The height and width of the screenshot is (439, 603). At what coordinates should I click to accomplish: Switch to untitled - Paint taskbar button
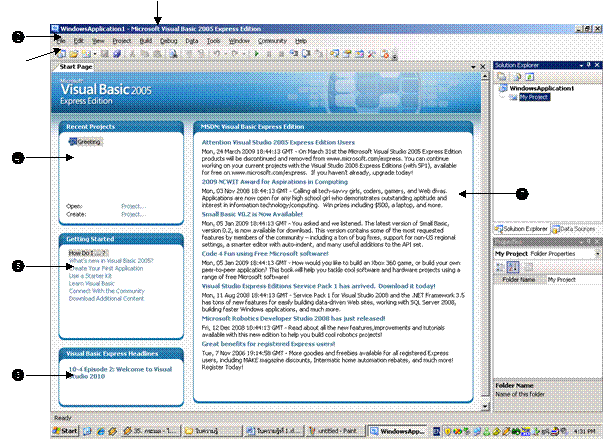point(334,431)
